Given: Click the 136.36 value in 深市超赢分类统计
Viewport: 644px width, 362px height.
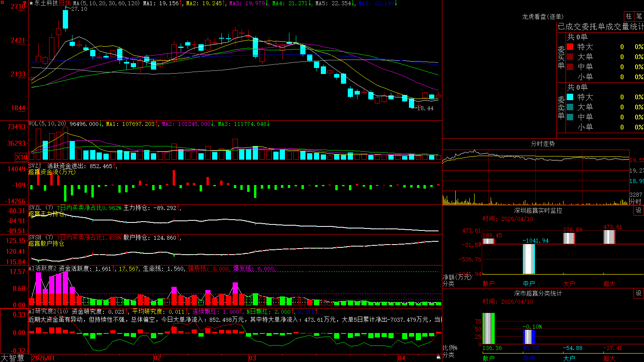Looking at the screenshot, I should pyautogui.click(x=492, y=348).
